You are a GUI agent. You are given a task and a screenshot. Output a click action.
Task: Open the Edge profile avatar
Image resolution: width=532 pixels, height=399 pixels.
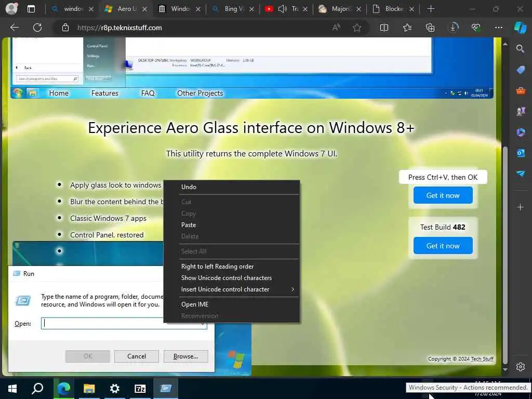pos(12,8)
